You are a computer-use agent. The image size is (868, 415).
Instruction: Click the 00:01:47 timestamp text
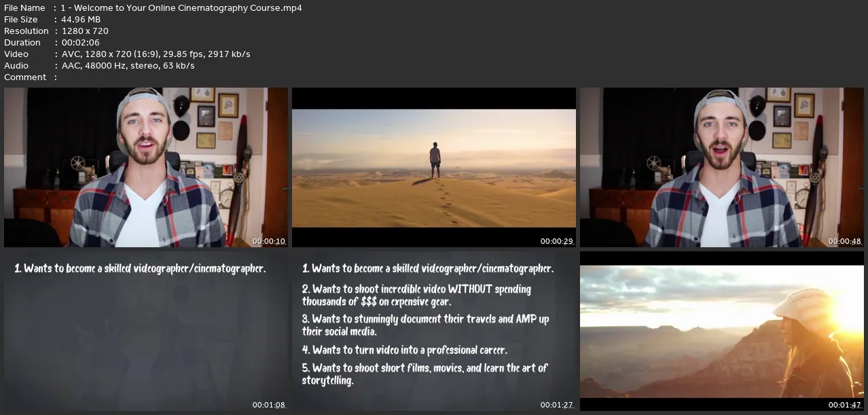845,405
